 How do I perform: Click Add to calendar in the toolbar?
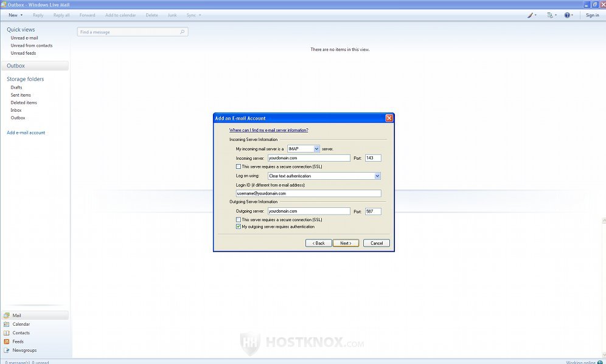point(120,15)
